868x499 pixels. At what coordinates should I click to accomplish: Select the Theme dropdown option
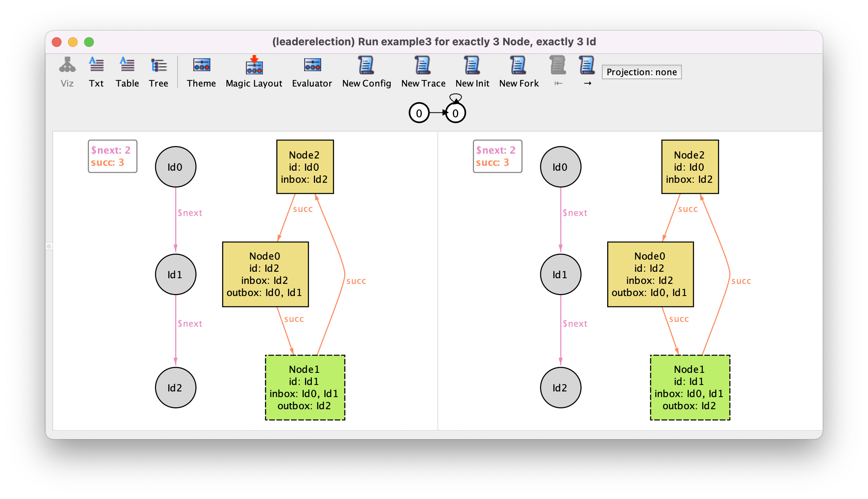click(x=201, y=72)
